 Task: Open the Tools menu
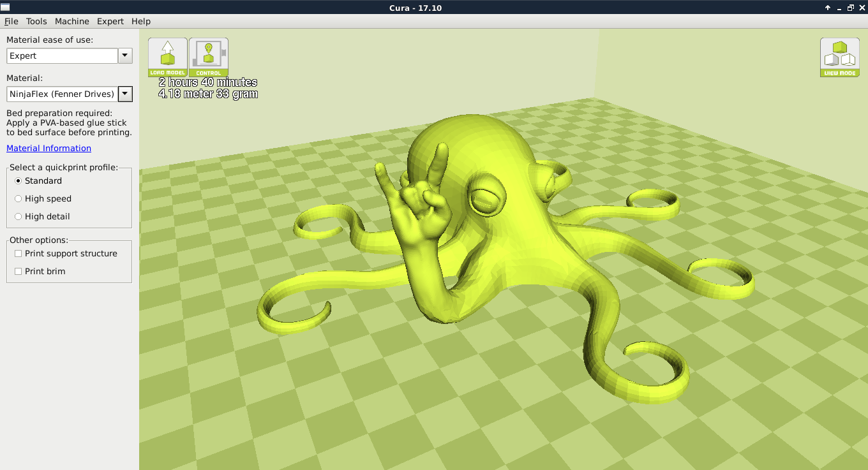pyautogui.click(x=36, y=21)
